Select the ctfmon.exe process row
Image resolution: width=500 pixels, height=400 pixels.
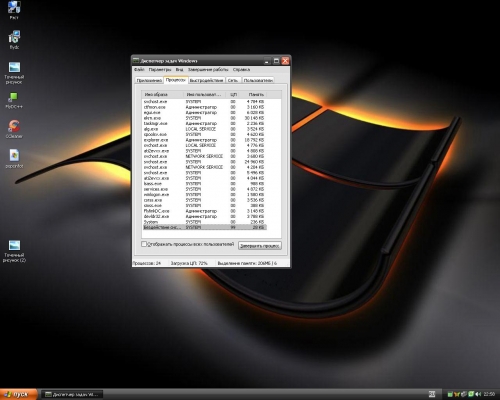204,107
